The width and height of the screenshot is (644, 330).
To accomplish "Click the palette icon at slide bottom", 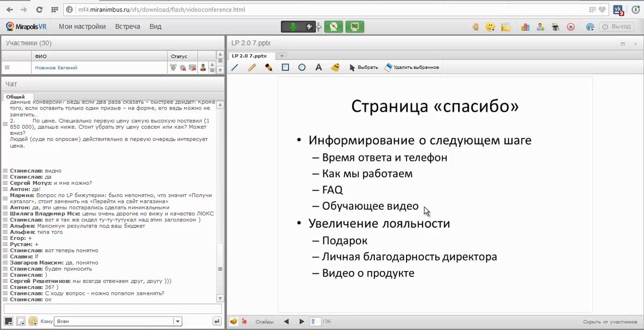I will coord(233,321).
